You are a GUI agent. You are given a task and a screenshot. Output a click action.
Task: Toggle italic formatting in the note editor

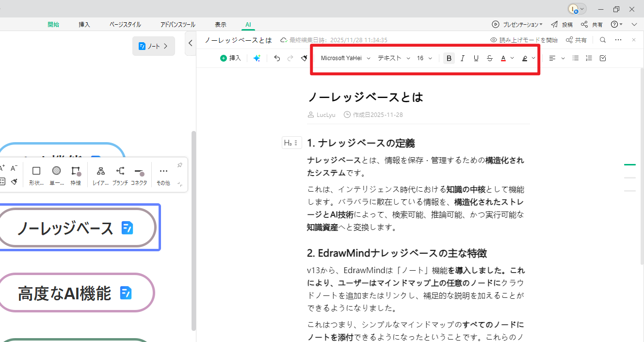point(462,58)
